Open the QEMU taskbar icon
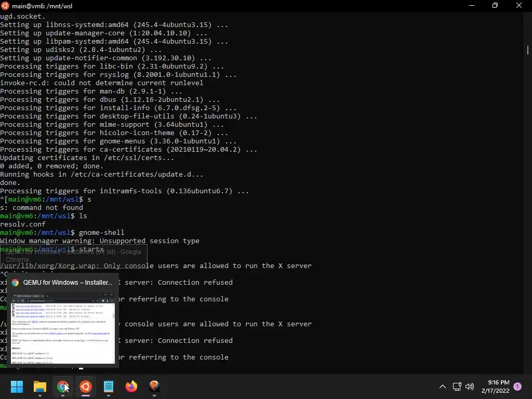Screen dimensions: 532x399 (154, 387)
